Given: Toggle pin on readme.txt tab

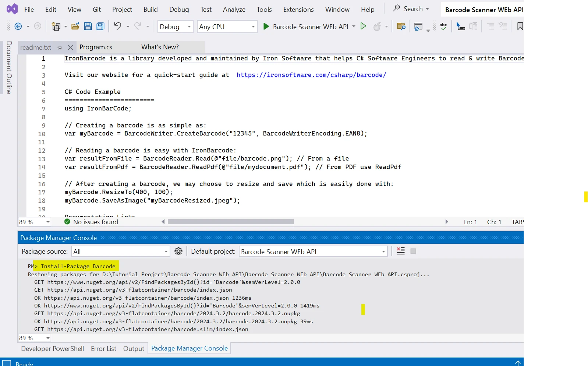Looking at the screenshot, I should [x=60, y=47].
